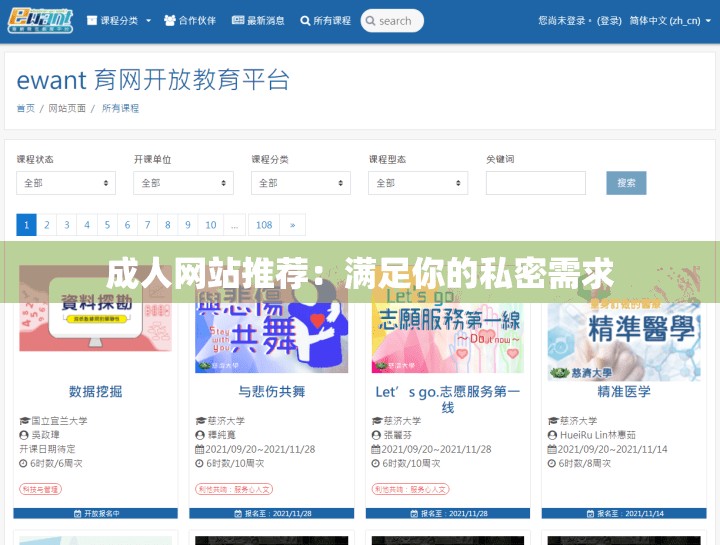Viewport: 720px width, 545px height.
Task: Open the 课程分类 filter dropdown
Action: tap(301, 183)
